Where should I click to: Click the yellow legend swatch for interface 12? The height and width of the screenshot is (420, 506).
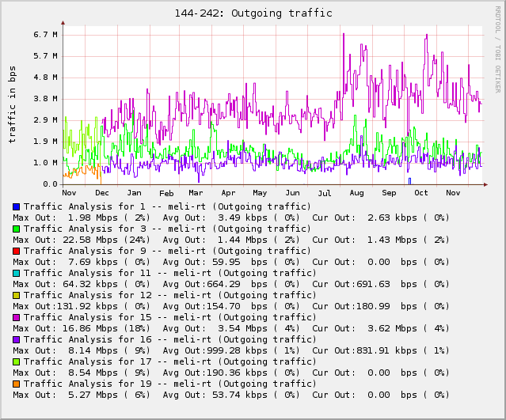pos(16,295)
